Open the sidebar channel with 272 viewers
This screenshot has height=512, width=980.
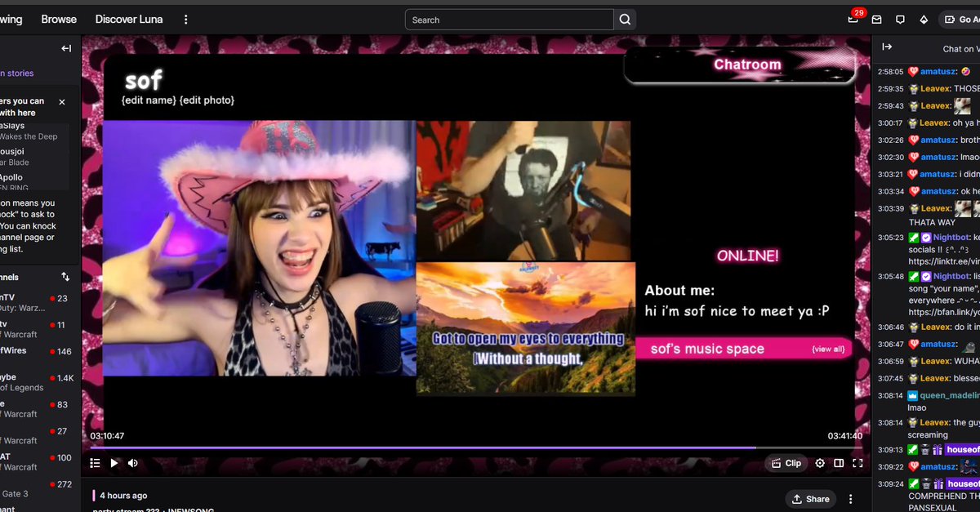(x=40, y=489)
